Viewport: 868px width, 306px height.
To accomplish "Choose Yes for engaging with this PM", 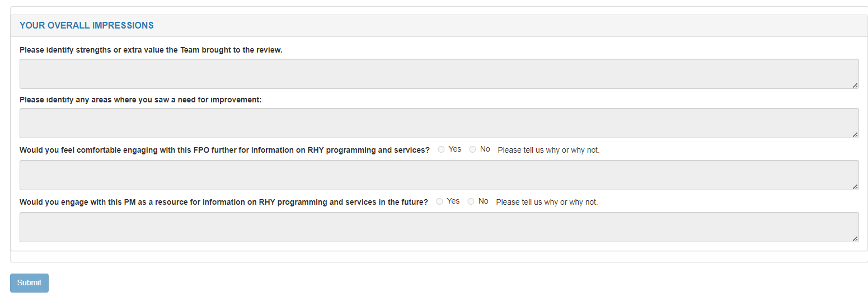I will 440,201.
